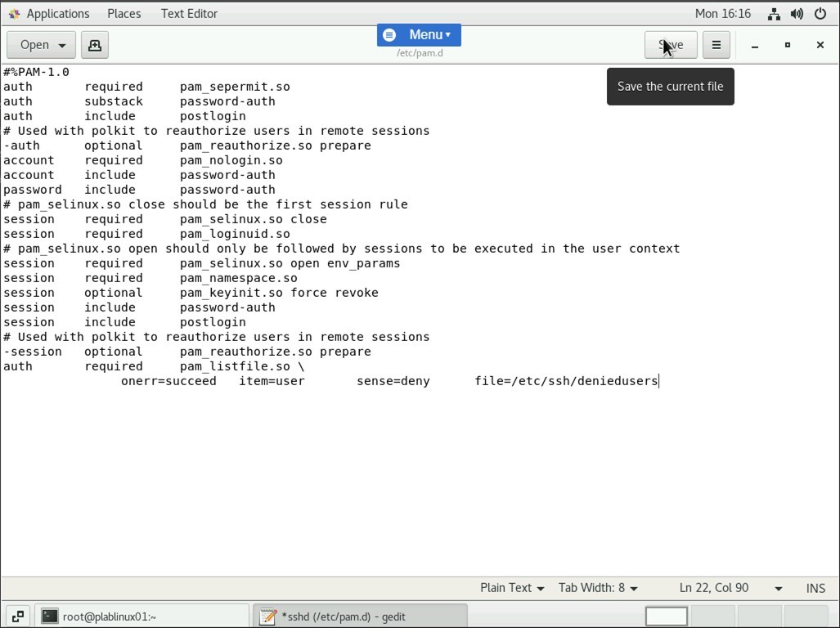Image resolution: width=840 pixels, height=628 pixels.
Task: Open the volume control icon
Action: coord(796,13)
